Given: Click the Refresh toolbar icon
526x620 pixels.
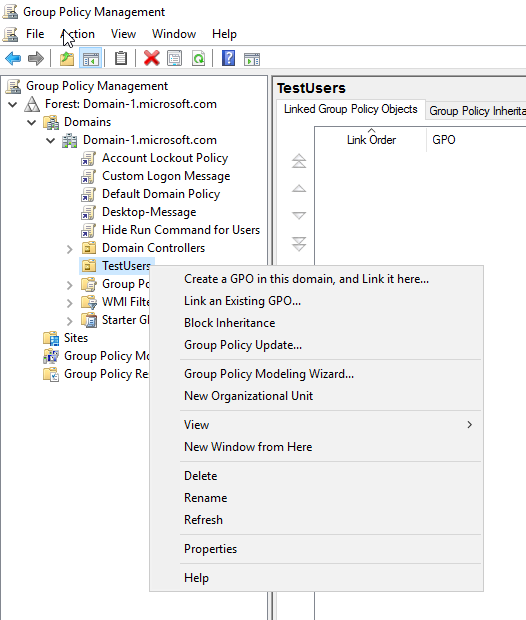Looking at the screenshot, I should point(198,59).
